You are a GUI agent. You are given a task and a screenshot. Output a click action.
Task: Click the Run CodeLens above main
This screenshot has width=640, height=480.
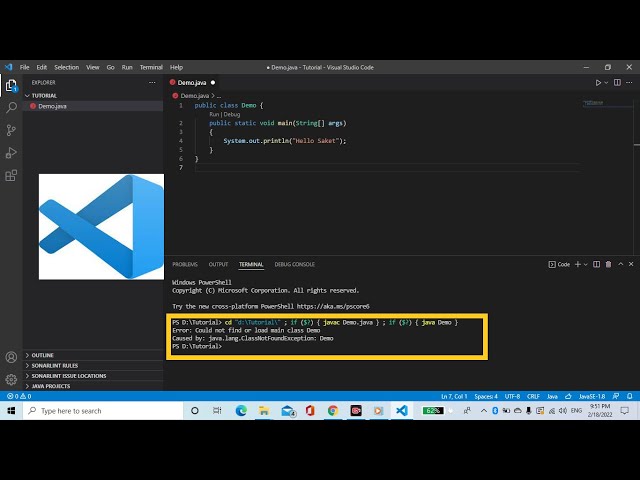click(214, 115)
